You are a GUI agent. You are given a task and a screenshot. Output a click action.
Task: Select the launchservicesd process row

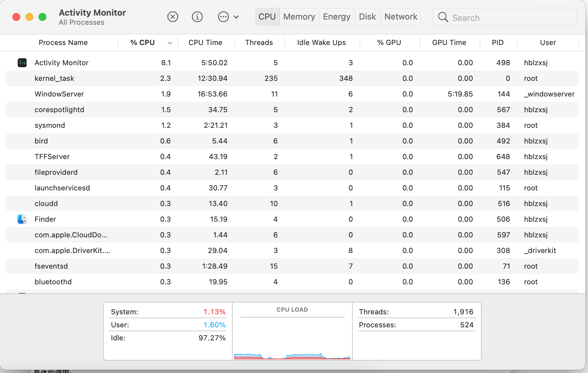click(292, 188)
